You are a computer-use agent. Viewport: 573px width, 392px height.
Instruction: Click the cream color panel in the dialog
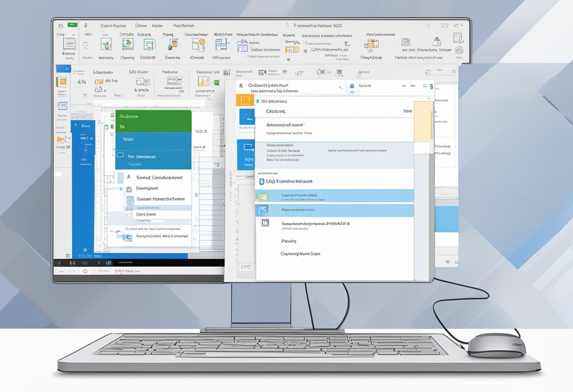pos(423,121)
